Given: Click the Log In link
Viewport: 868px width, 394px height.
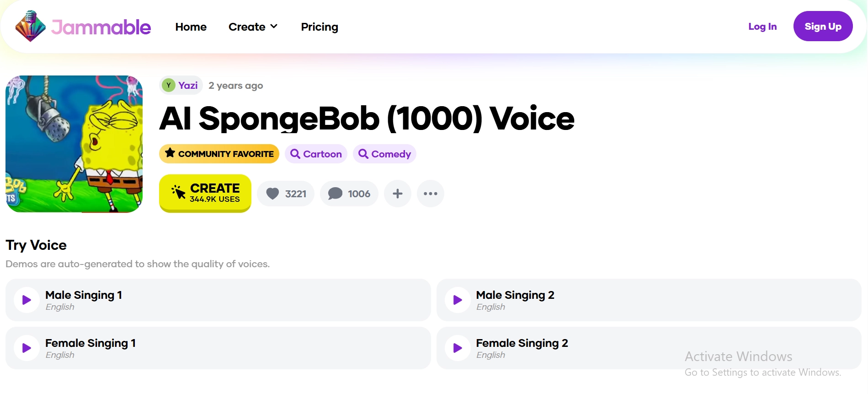Looking at the screenshot, I should [761, 26].
